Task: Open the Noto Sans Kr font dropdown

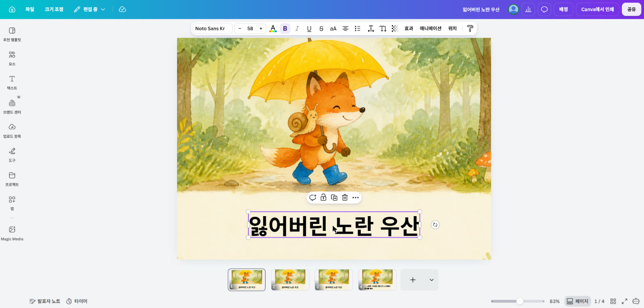Action: pyautogui.click(x=212, y=29)
